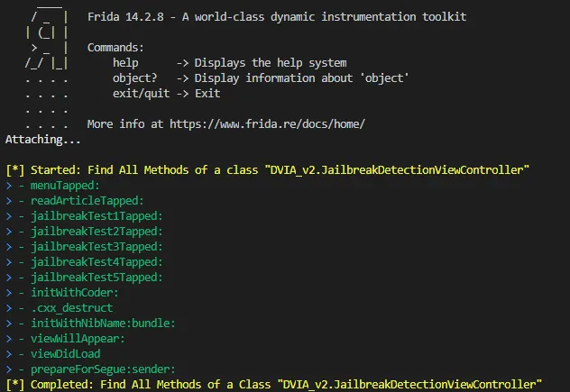Click the 'jailbreakTest2Tapped:' method line

click(x=85, y=231)
